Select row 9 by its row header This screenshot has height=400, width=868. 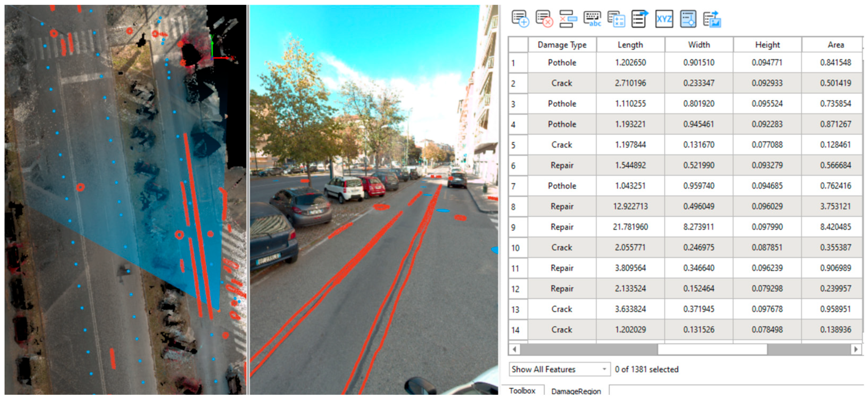pos(518,227)
